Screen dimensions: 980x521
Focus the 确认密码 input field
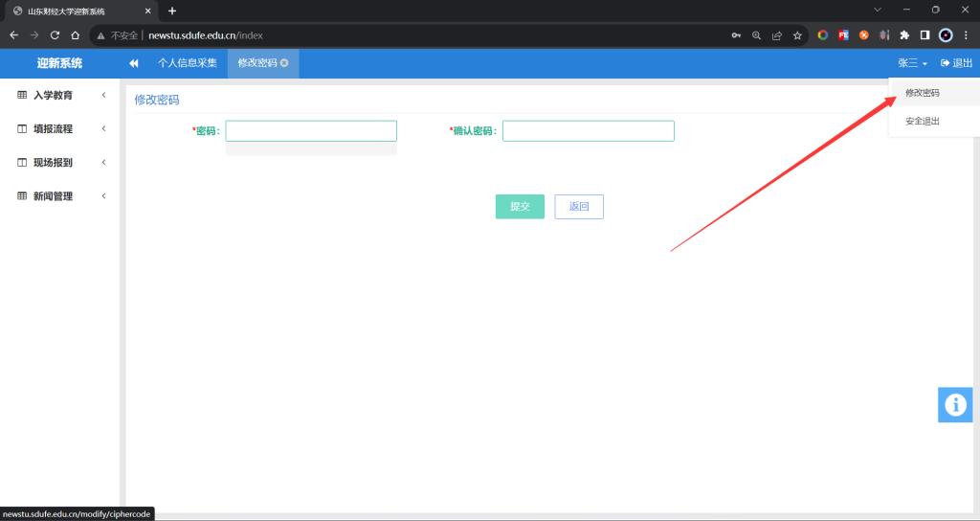(x=588, y=131)
